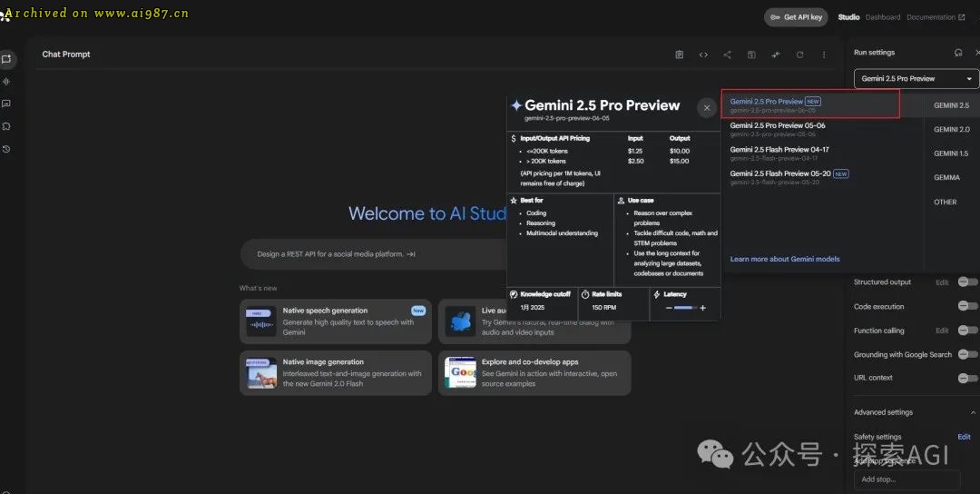The image size is (980, 494).
Task: Adjust the Latency slider bar
Action: point(686,308)
